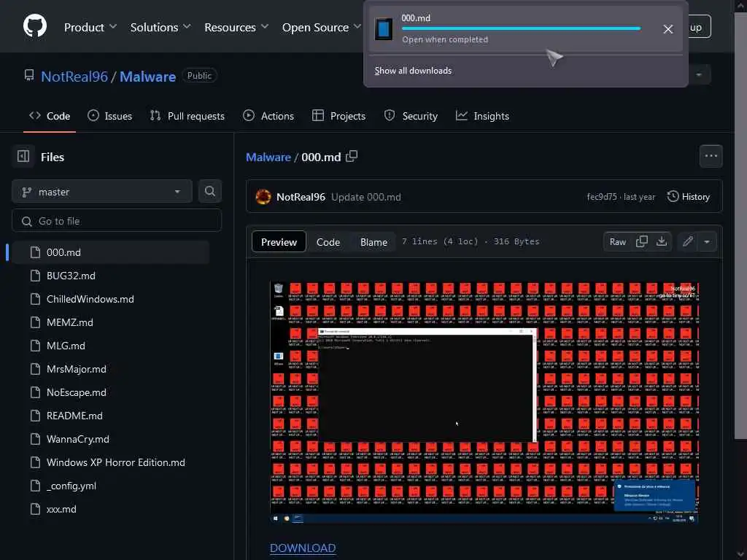Select _config.yml in file tree
This screenshot has height=560, width=747.
[110, 486]
